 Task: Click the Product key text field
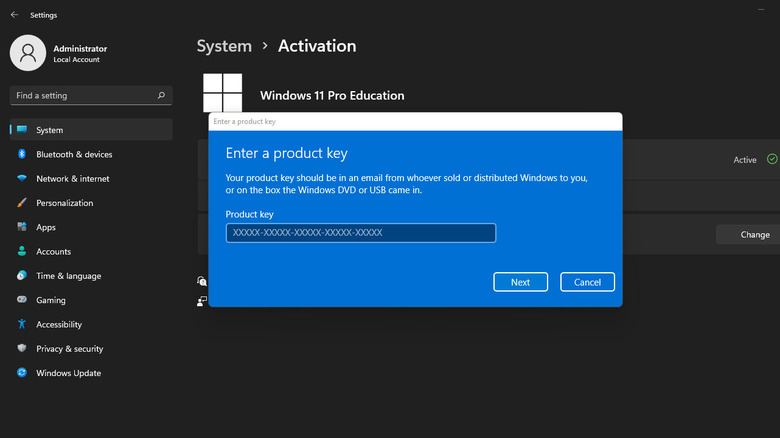tap(360, 233)
